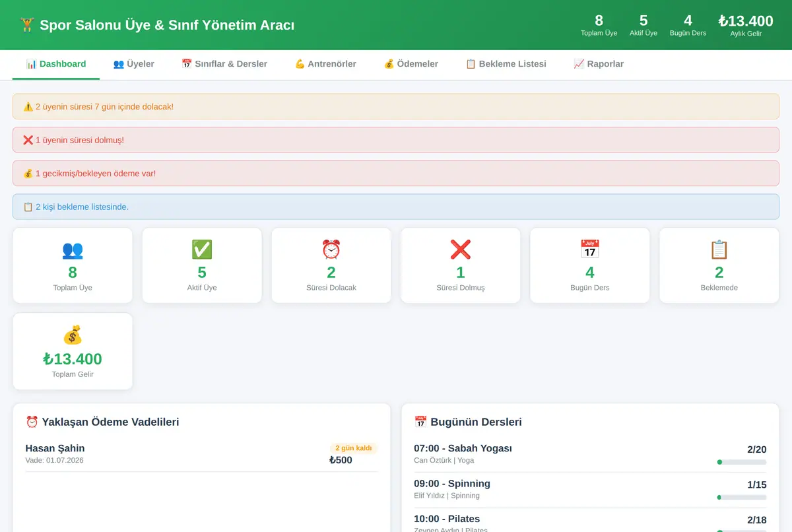This screenshot has width=792, height=532.
Task: Click the calendar icon on Bugün Ders card
Action: tap(590, 249)
